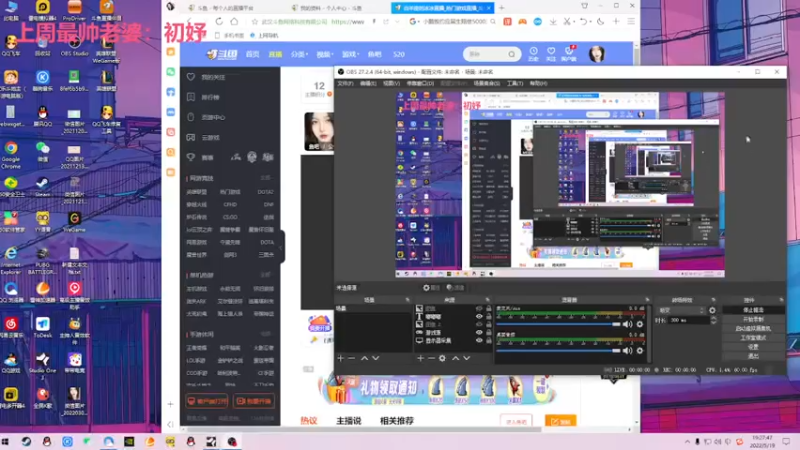
Task: Open OBS Help menu (帮助)
Action: point(538,83)
